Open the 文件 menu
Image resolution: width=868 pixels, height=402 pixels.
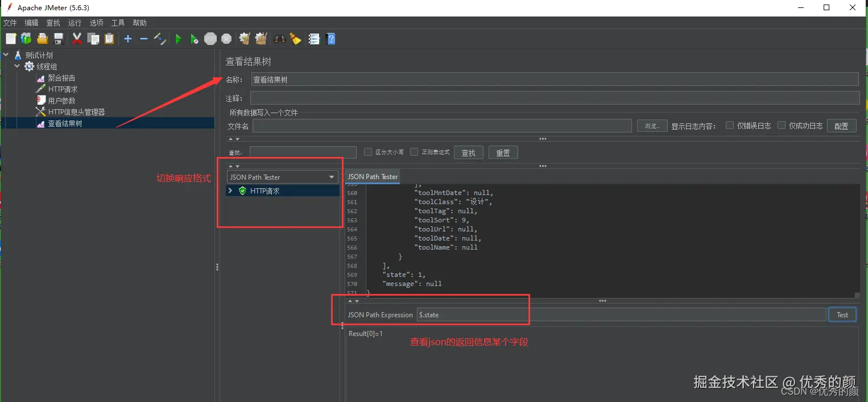tap(10, 23)
